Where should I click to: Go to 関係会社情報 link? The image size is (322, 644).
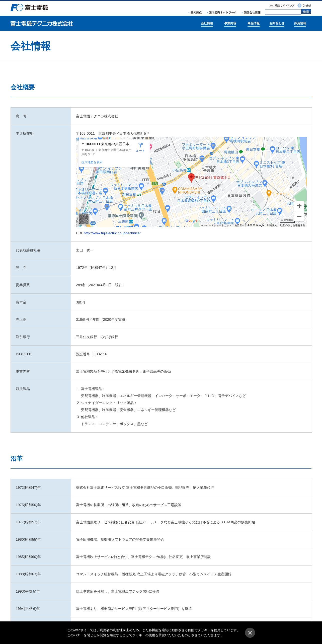[252, 13]
